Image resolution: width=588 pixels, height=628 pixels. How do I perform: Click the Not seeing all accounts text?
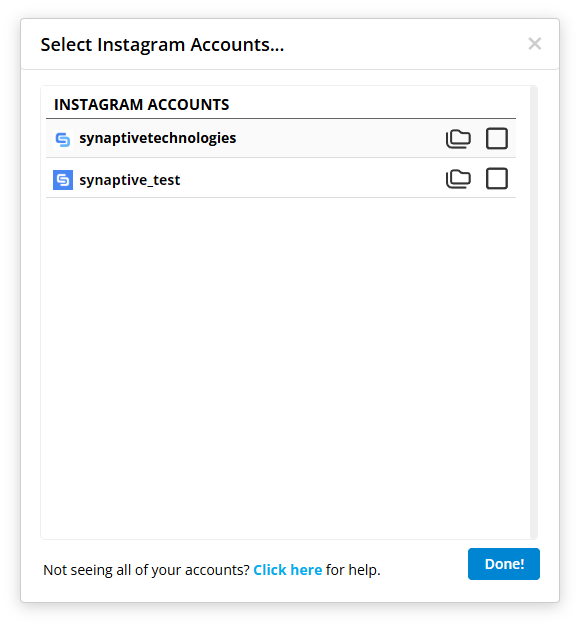click(146, 570)
